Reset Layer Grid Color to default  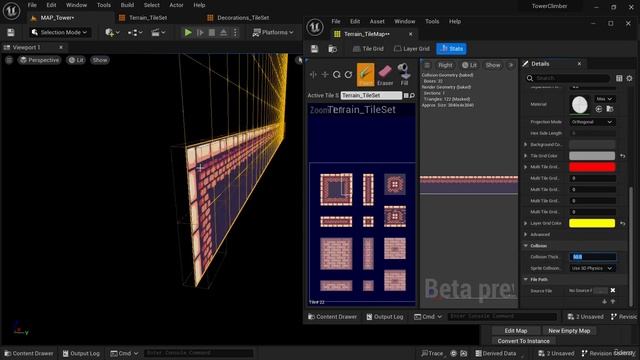(x=622, y=223)
